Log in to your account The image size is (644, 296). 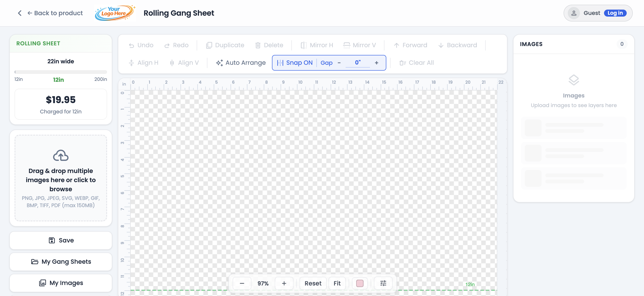(x=615, y=13)
